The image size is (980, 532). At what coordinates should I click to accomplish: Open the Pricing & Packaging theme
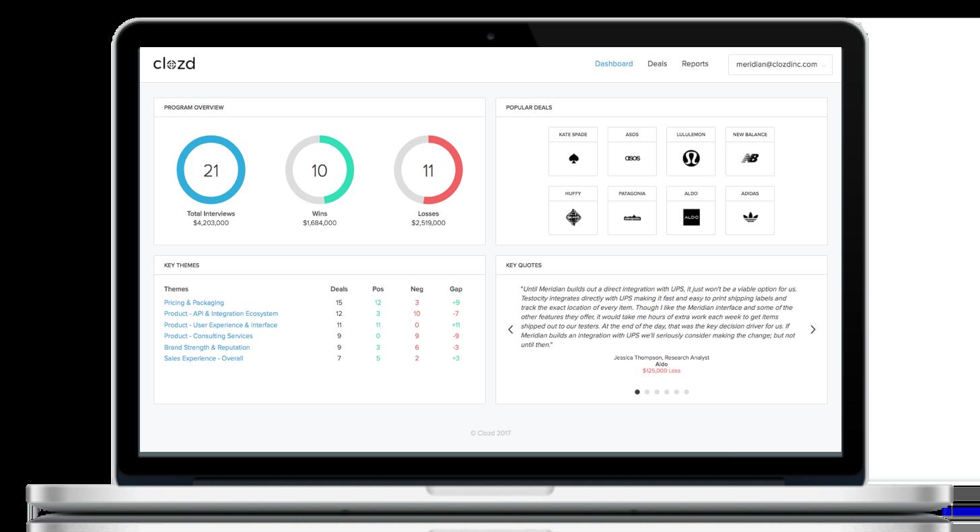coord(194,303)
